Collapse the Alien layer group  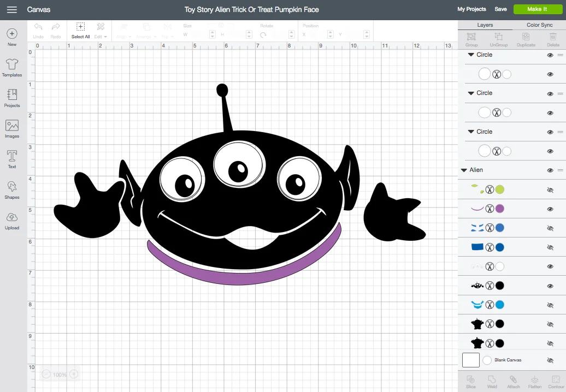point(464,170)
